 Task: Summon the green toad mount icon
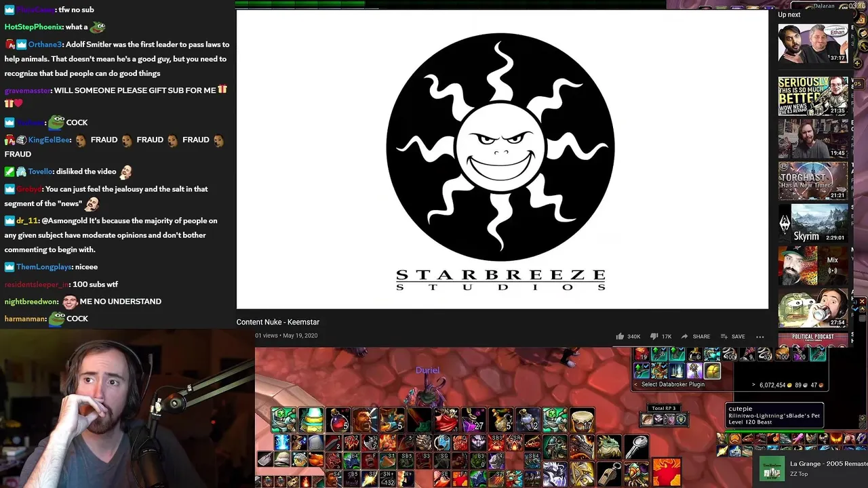(x=609, y=447)
